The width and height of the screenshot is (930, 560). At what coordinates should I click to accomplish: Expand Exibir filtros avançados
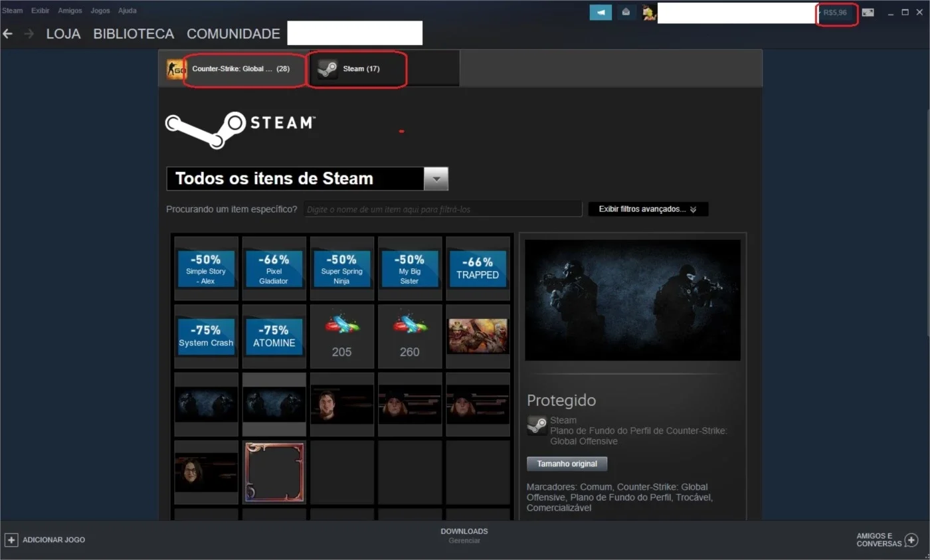[x=648, y=209]
